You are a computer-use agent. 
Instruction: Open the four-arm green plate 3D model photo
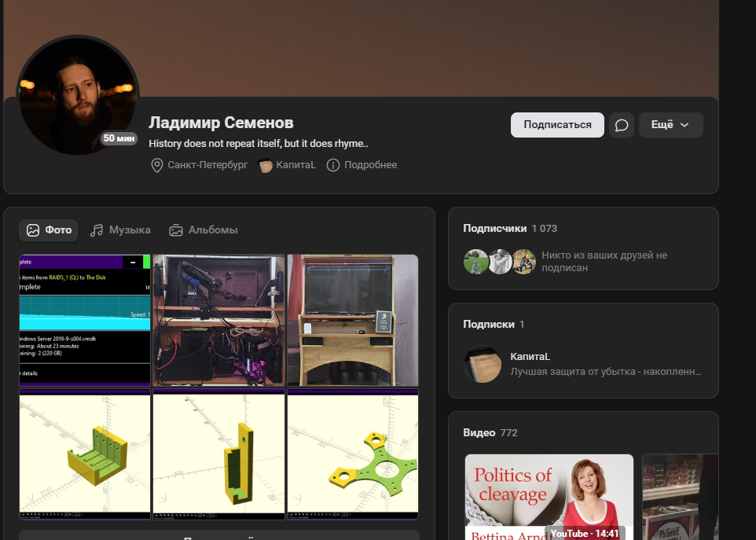click(x=353, y=454)
